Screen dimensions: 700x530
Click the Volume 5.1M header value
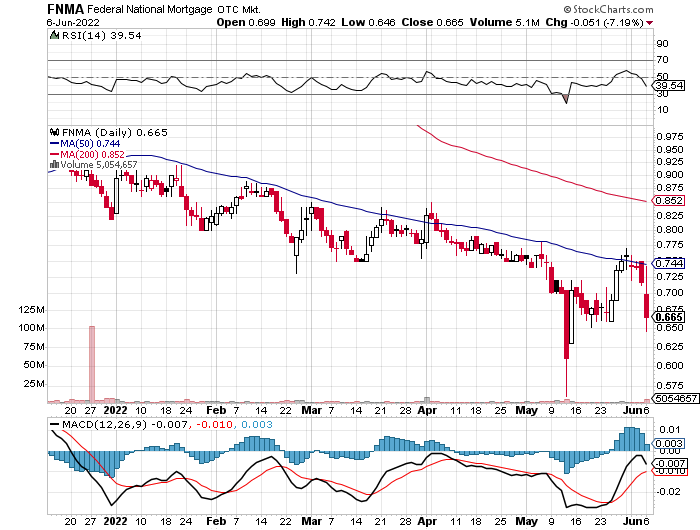(x=504, y=22)
